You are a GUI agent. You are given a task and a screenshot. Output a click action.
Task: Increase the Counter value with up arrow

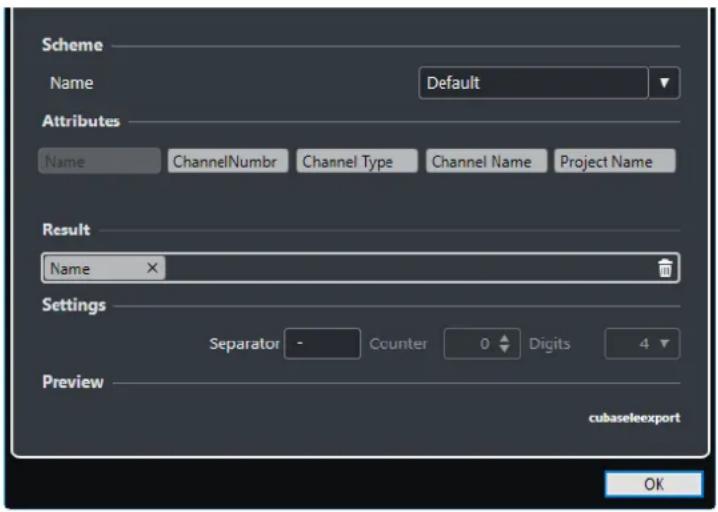[504, 338]
